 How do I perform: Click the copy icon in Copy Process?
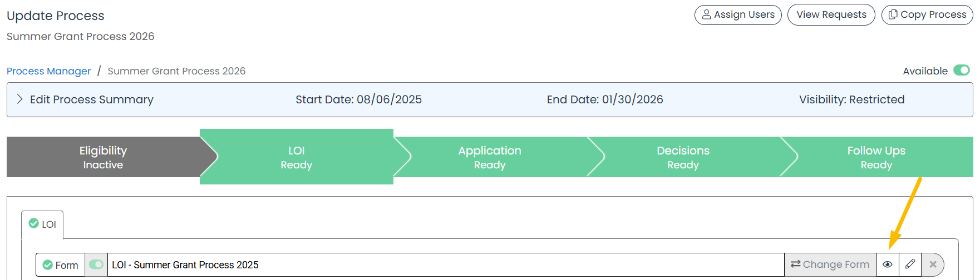(x=893, y=14)
